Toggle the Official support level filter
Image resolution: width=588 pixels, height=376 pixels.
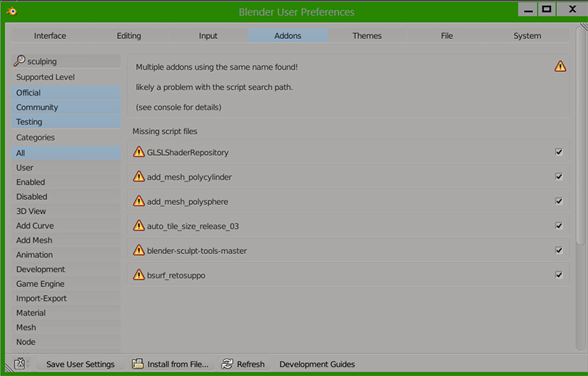[x=66, y=93]
